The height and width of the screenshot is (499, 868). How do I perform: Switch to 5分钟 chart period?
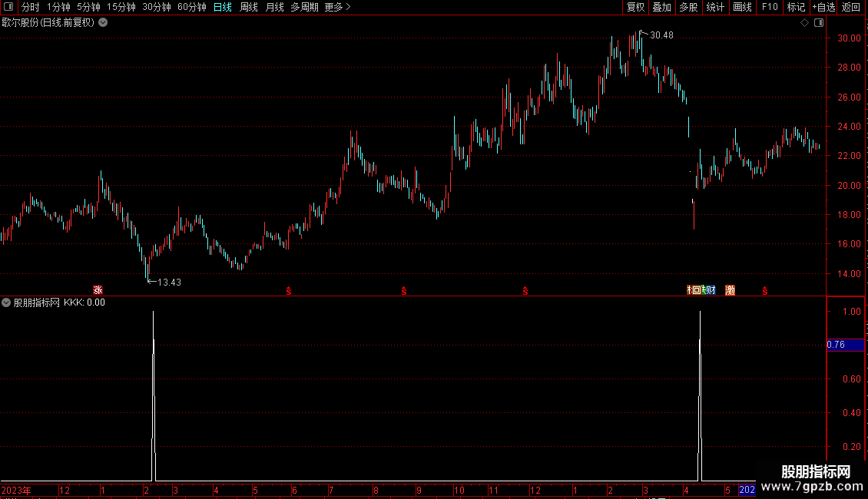click(88, 7)
